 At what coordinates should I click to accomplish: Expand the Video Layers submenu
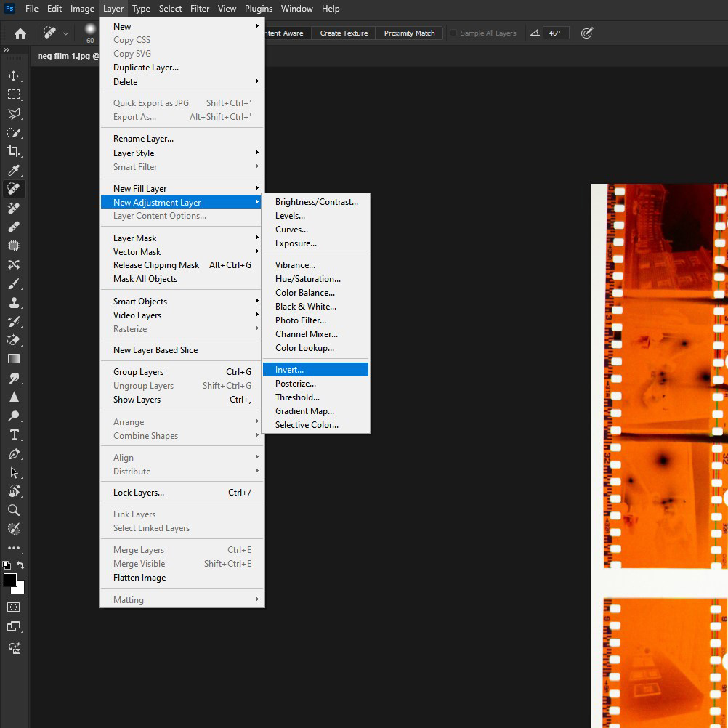coord(181,315)
